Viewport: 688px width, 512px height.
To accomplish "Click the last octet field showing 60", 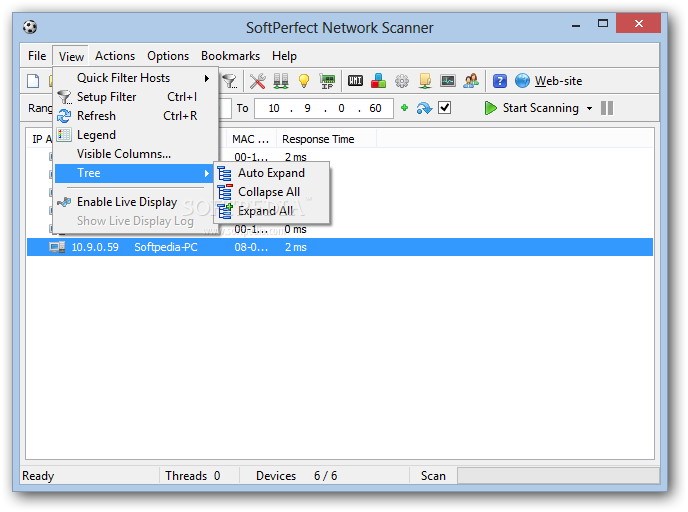I will coord(375,108).
